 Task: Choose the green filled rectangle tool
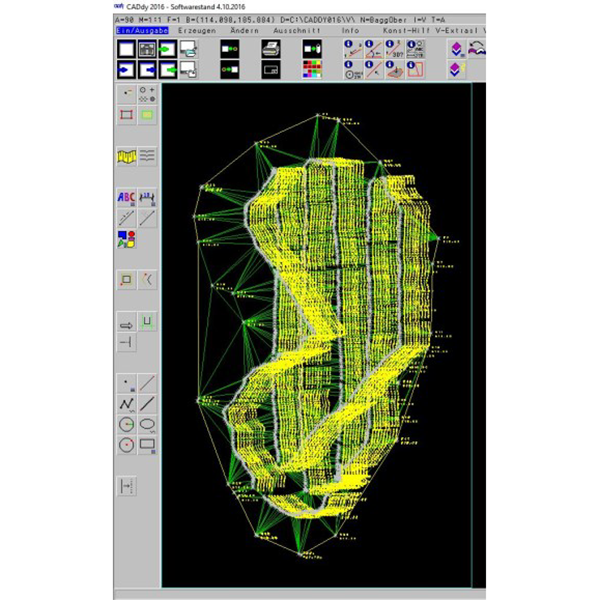(147, 115)
